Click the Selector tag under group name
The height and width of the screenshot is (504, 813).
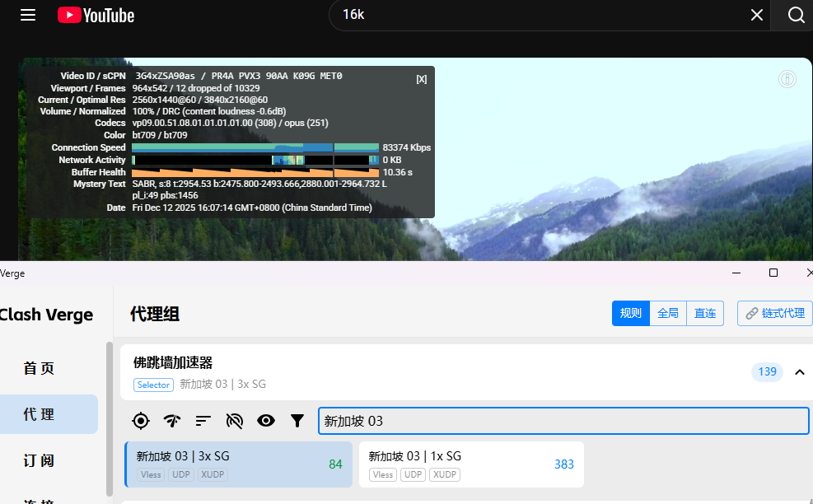point(153,385)
